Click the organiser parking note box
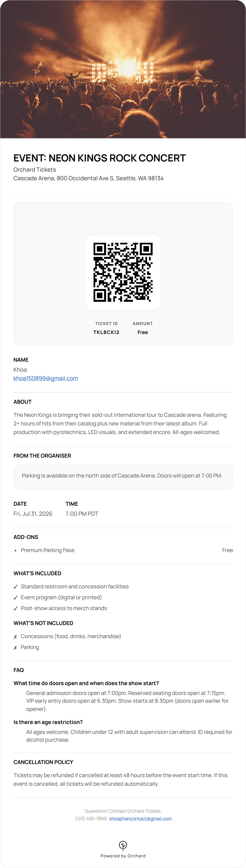Image resolution: width=246 pixels, height=868 pixels. tap(123, 477)
